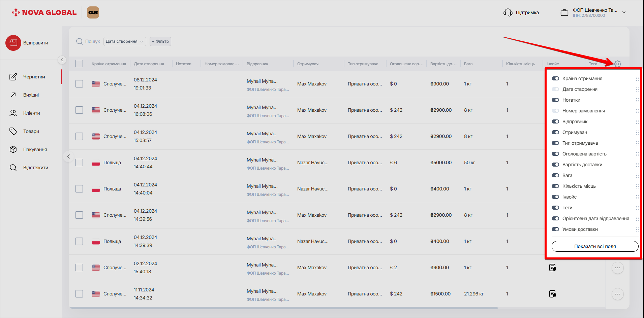Go to Клієнти section in sidebar
This screenshot has width=644, height=318.
click(x=31, y=113)
